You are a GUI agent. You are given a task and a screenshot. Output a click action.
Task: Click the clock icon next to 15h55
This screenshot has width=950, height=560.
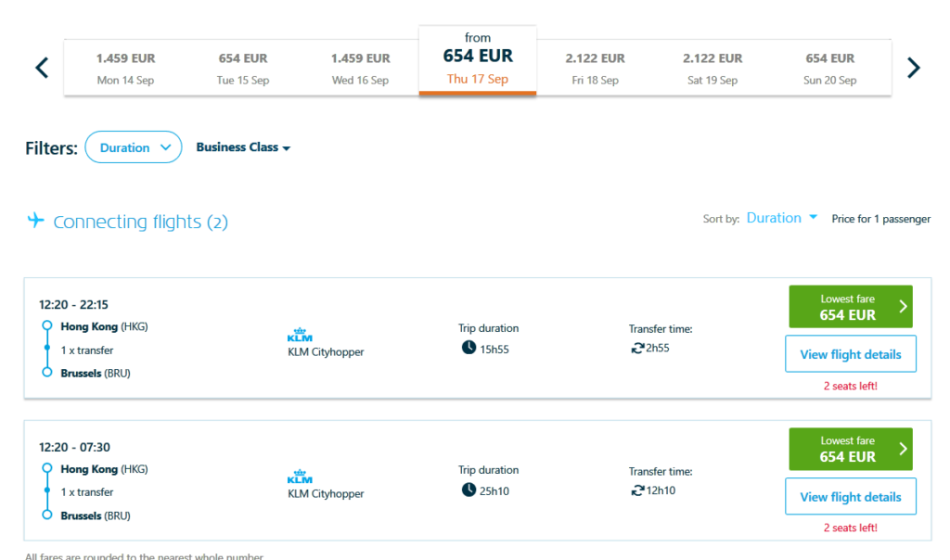point(469,348)
